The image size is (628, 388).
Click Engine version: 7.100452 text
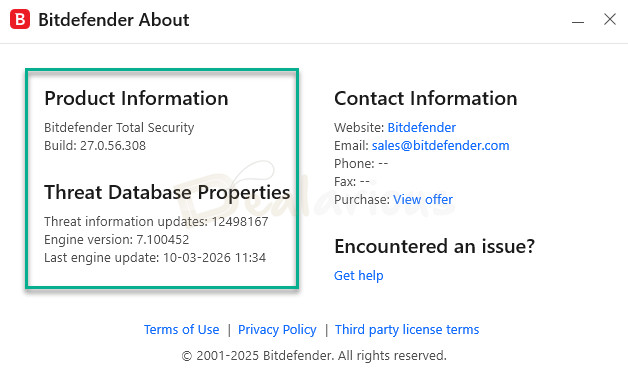coord(117,239)
